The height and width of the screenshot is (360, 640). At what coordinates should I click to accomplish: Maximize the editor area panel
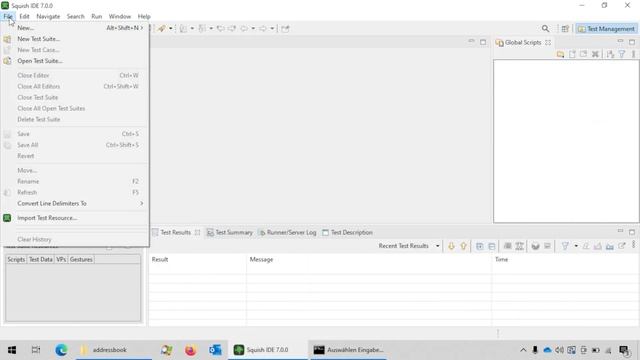[483, 42]
